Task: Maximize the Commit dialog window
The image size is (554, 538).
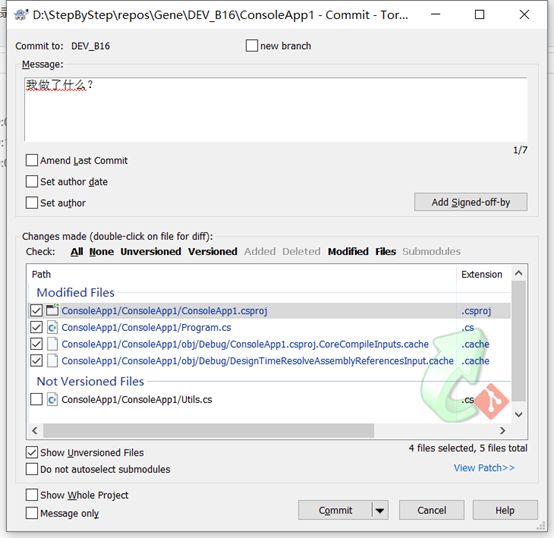Action: (x=479, y=14)
